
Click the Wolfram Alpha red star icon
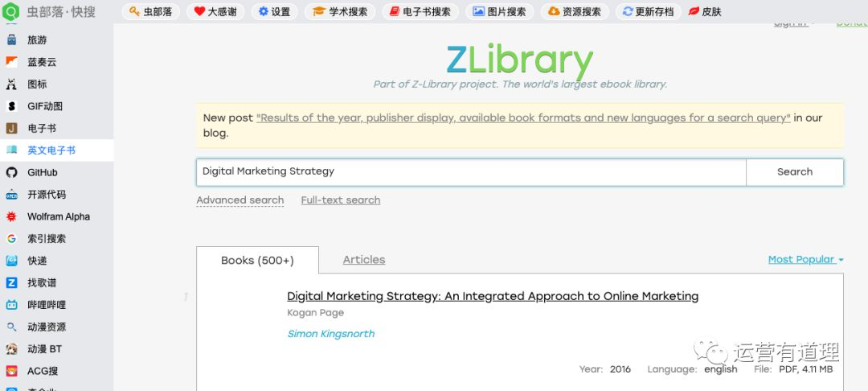click(11, 216)
